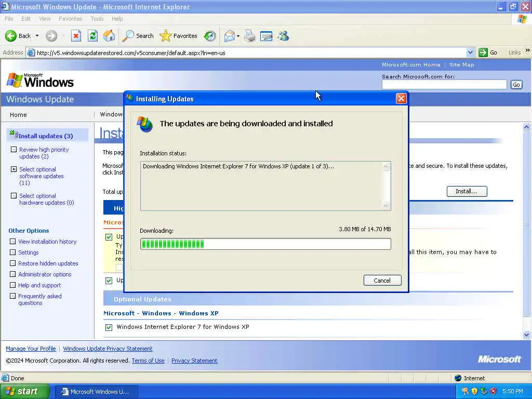Viewport: 532px width, 399px height.
Task: Open the History icon
Action: coord(210,36)
